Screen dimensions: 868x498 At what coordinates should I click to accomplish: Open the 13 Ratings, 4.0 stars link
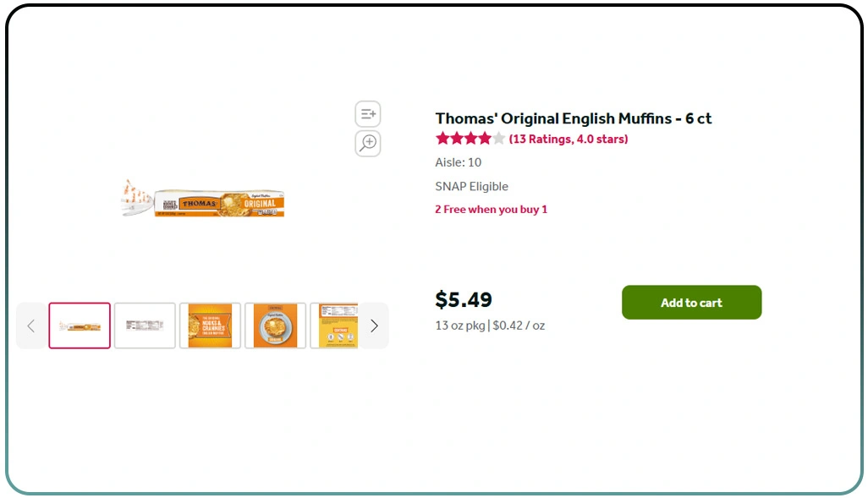tap(569, 139)
